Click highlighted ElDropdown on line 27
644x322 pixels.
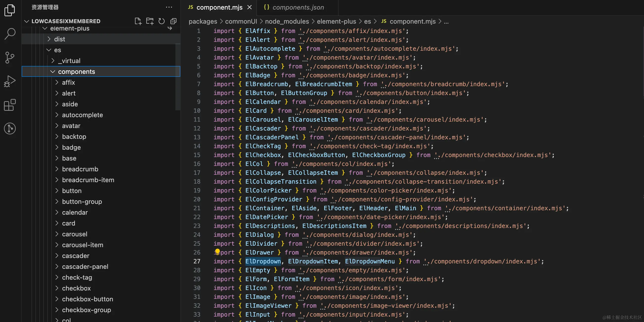click(263, 261)
